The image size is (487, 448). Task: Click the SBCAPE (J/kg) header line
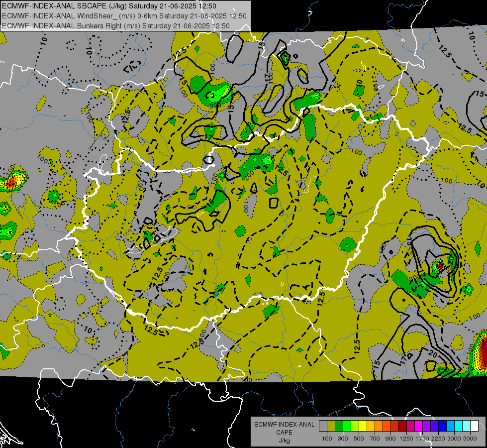tap(109, 6)
